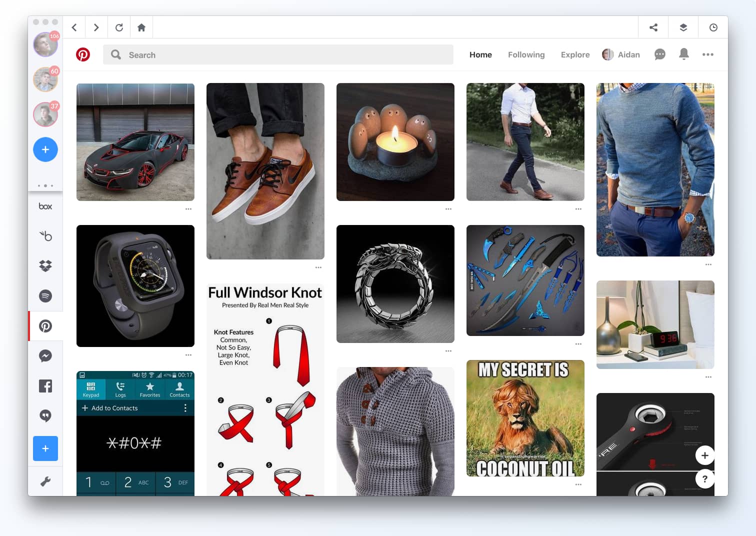Viewport: 756px width, 536px height.
Task: Switch to account with 106 badge
Action: (45, 44)
